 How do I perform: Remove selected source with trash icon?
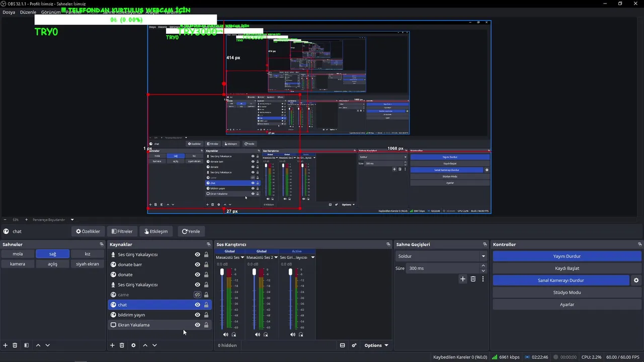pyautogui.click(x=122, y=345)
